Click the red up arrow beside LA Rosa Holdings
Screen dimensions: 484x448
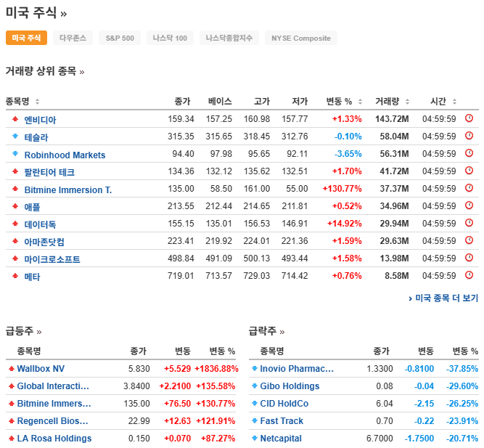tap(12, 438)
